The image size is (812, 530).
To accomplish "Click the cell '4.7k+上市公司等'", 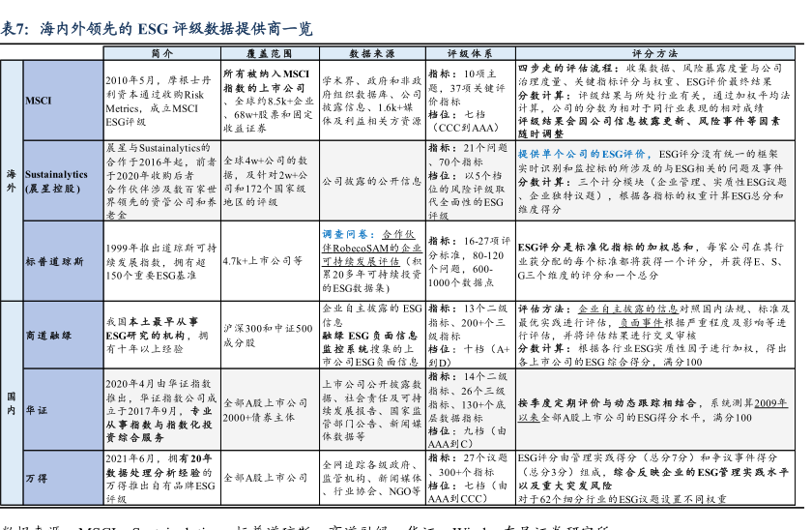I will pos(270,261).
